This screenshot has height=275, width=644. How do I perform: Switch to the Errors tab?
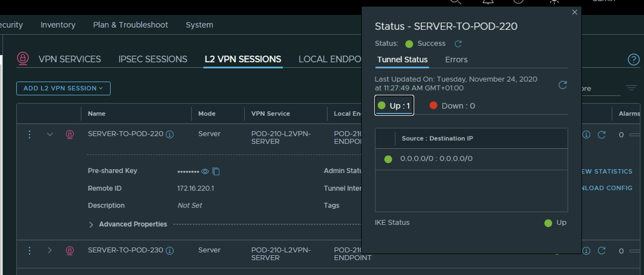[x=456, y=60]
